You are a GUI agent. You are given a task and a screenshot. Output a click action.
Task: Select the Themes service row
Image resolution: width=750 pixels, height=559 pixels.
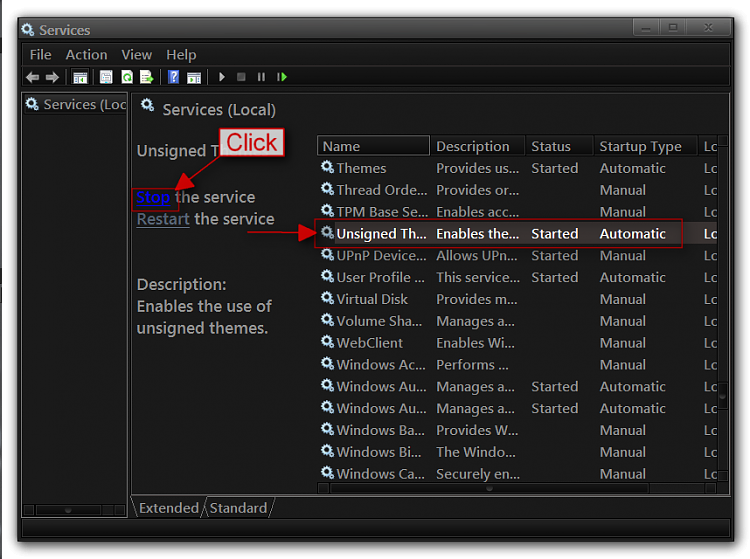coord(518,168)
